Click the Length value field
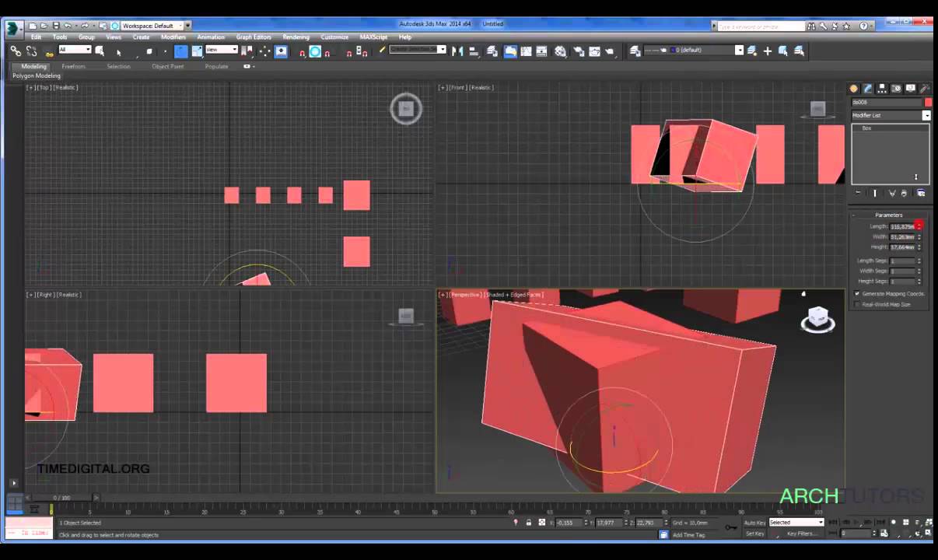 pos(902,226)
